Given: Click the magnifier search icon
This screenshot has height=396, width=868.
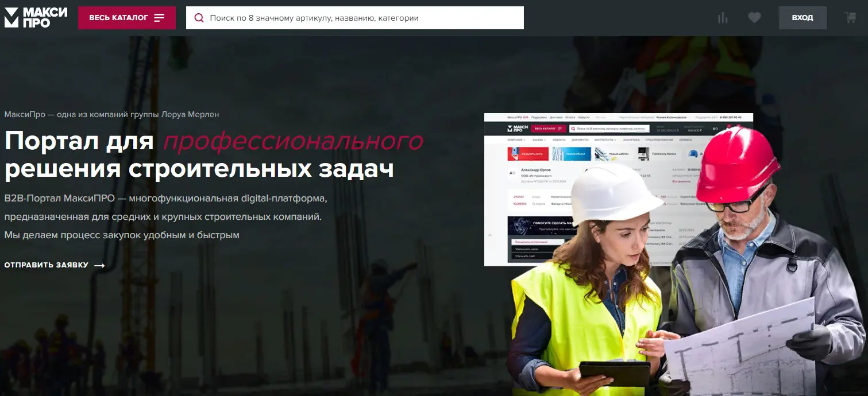Looking at the screenshot, I should (x=199, y=18).
